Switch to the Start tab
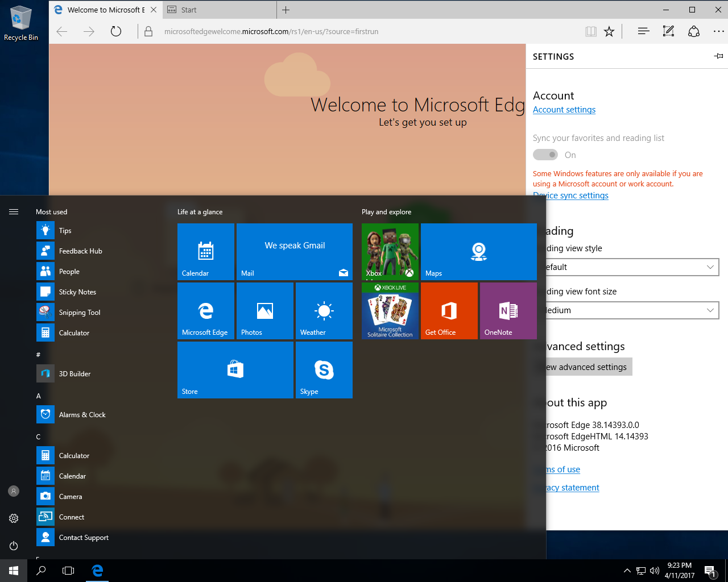The image size is (728, 582). pyautogui.click(x=220, y=10)
